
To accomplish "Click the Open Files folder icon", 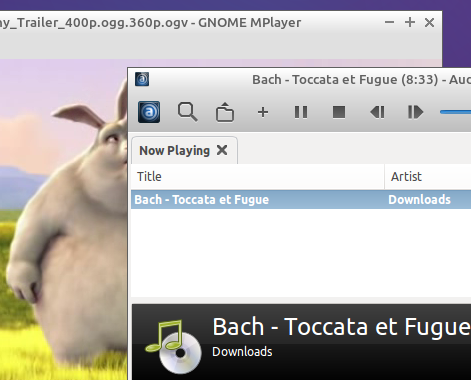I will (225, 112).
